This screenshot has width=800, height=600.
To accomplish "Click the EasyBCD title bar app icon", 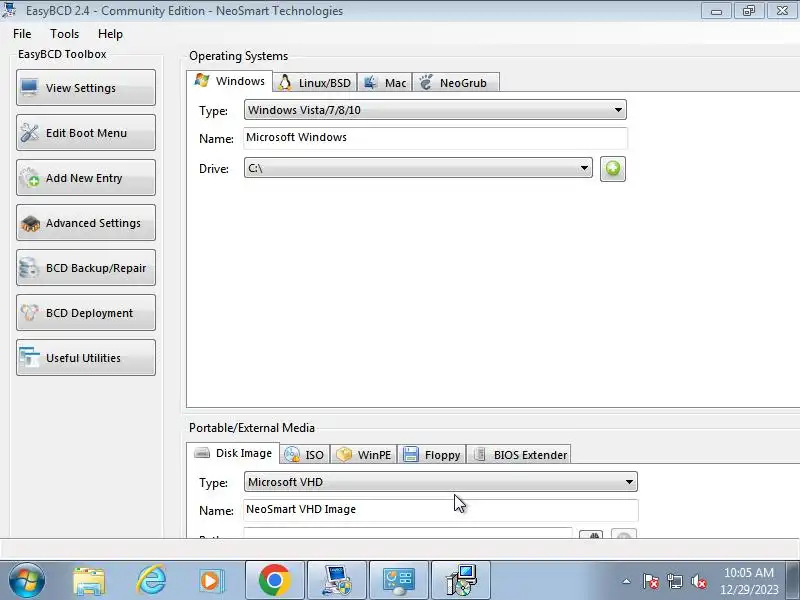I will click(9, 10).
